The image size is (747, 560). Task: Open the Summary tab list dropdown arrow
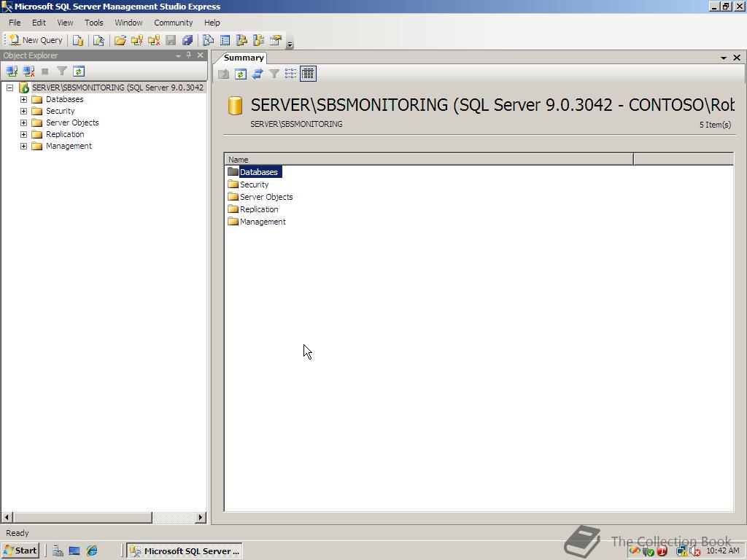[723, 58]
